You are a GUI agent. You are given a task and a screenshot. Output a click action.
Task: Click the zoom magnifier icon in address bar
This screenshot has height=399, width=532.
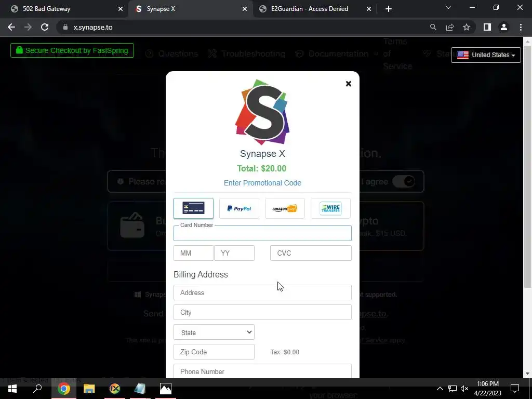point(433,27)
